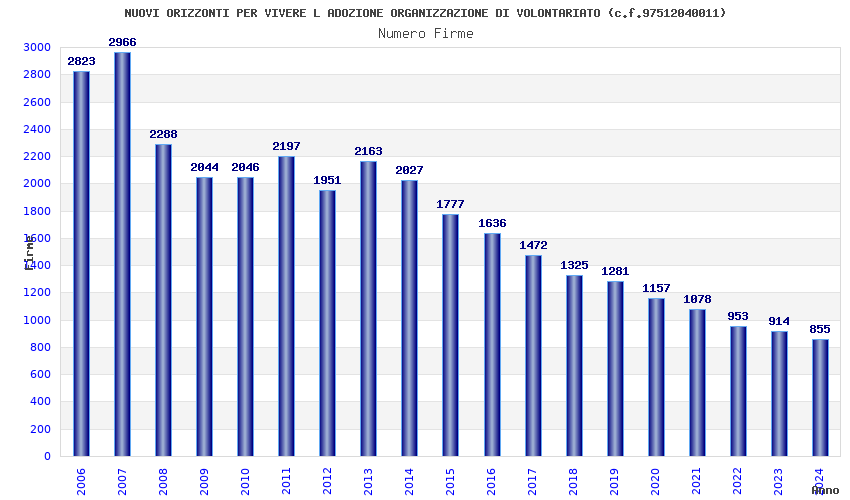Click the value label 914
This screenshot has height=500, width=850.
(x=779, y=322)
